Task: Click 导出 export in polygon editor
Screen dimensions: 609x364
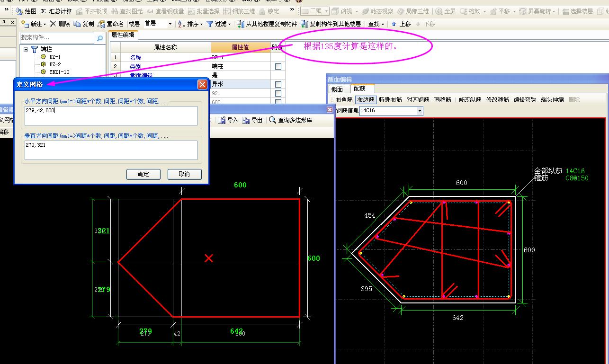Action: [x=252, y=120]
